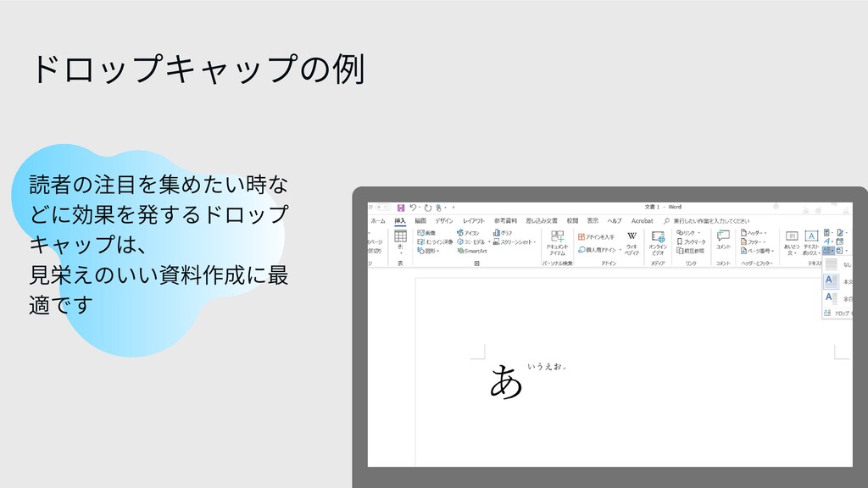Click the purple Save icon in Word
The width and height of the screenshot is (868, 488).
[401, 208]
